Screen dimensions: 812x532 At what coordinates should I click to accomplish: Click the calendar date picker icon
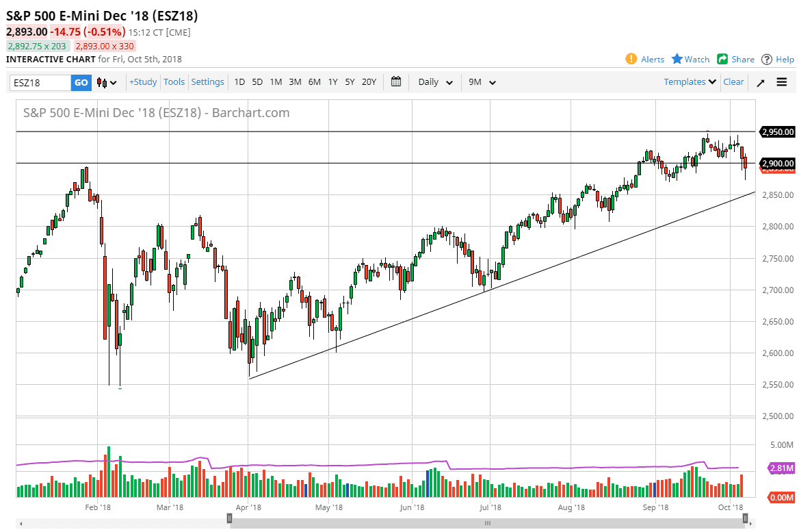click(395, 81)
